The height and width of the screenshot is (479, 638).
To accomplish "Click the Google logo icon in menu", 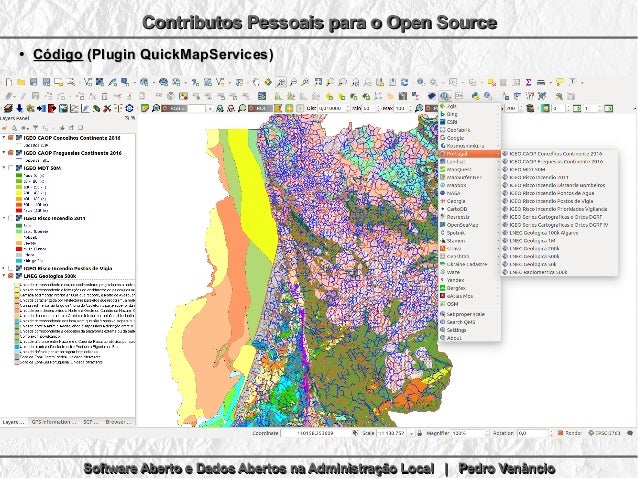I will (x=443, y=138).
